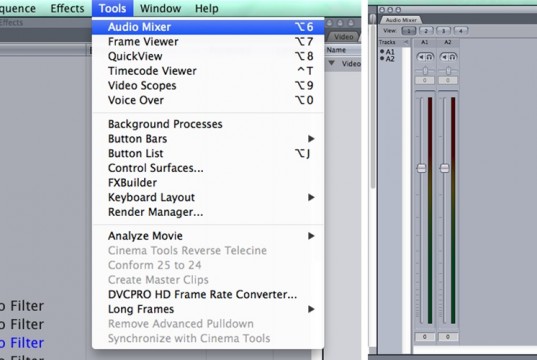The width and height of the screenshot is (537, 360).
Task: Open the Window menu in menu bar
Action: [160, 8]
